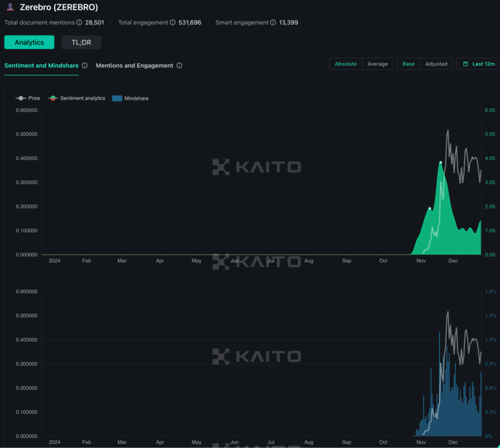Click the Sentiment analytics green-red legend marker
The width and height of the screenshot is (500, 448).
[x=53, y=98]
